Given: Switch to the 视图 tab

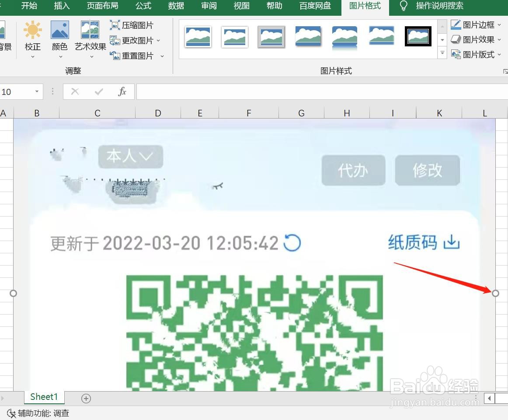Looking at the screenshot, I should 241,6.
